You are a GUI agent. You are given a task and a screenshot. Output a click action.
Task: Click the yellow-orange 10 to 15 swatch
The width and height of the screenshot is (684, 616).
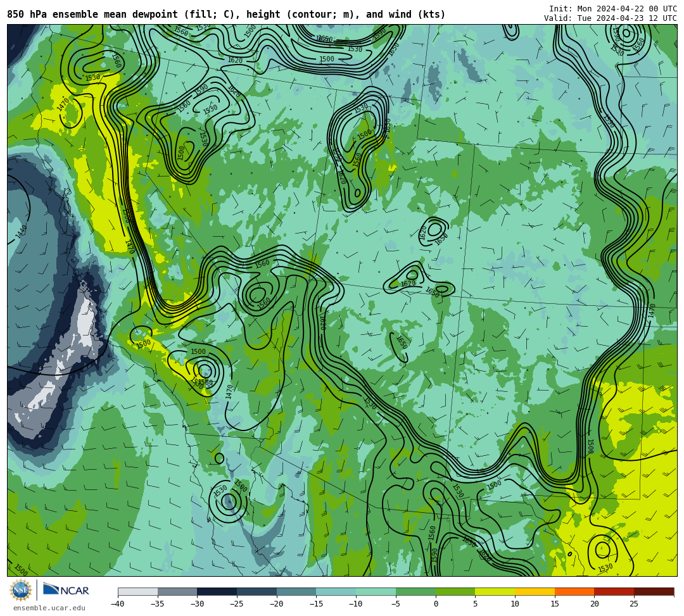535,591
